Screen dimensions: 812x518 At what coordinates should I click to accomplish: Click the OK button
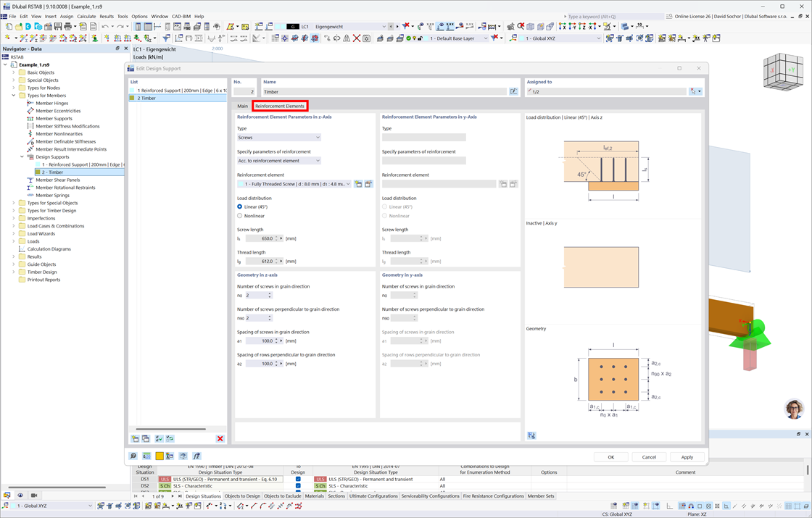610,457
